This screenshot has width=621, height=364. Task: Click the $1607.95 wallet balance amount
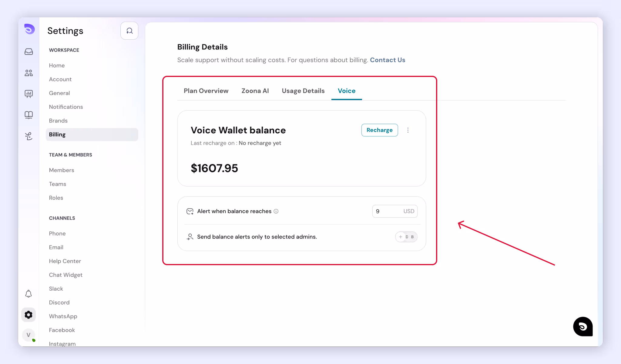click(x=214, y=168)
